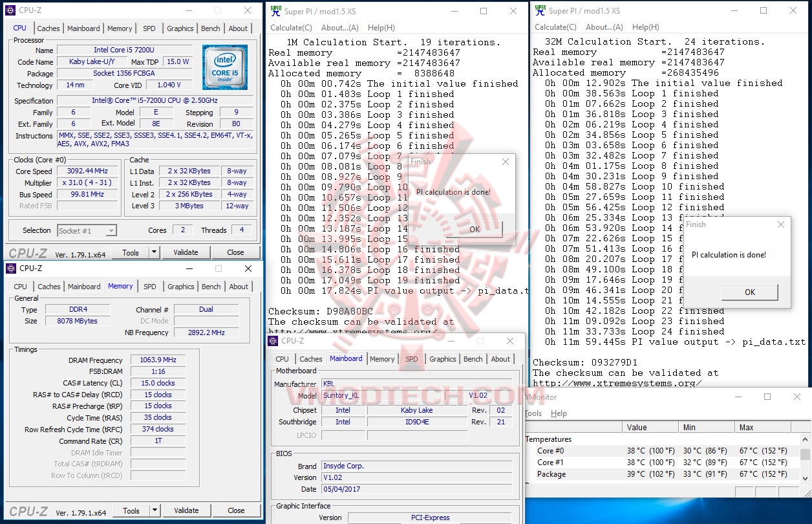Open About tab in the top CPU-Z window

(238, 28)
